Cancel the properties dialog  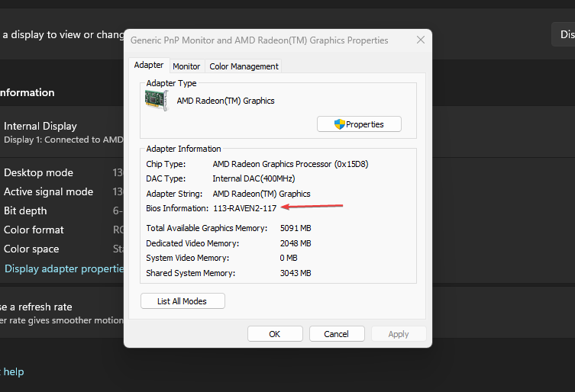point(337,334)
